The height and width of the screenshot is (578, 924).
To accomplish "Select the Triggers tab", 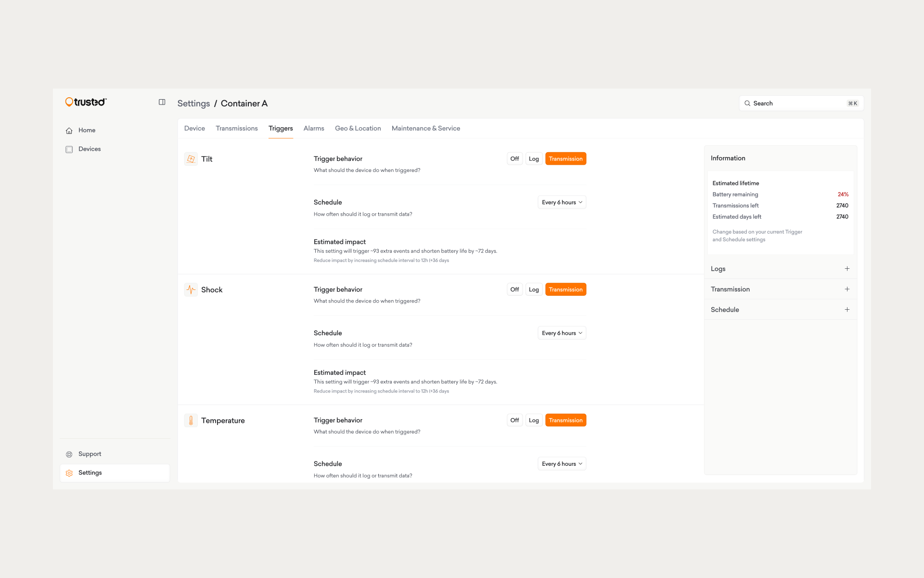I will click(x=281, y=128).
